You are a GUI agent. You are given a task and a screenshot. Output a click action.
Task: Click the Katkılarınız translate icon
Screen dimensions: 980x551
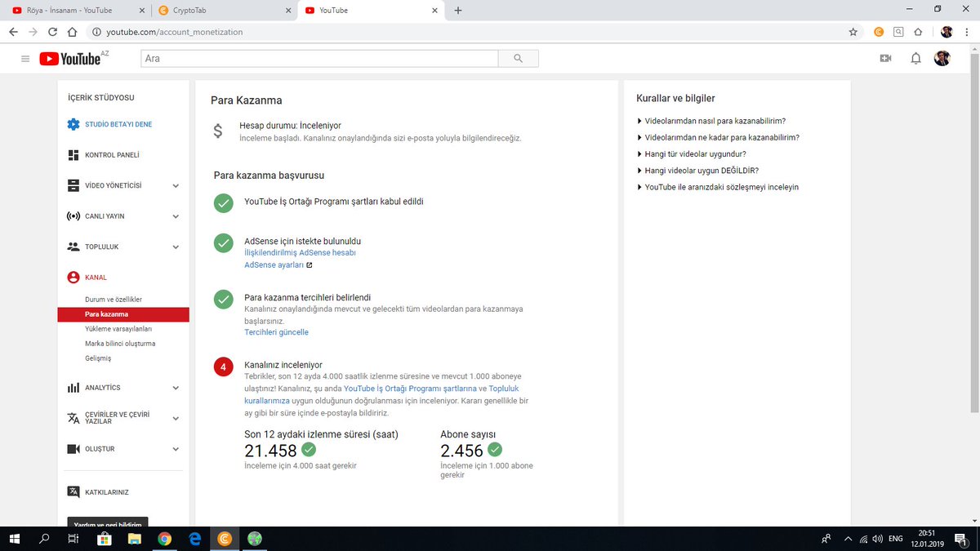(x=73, y=492)
